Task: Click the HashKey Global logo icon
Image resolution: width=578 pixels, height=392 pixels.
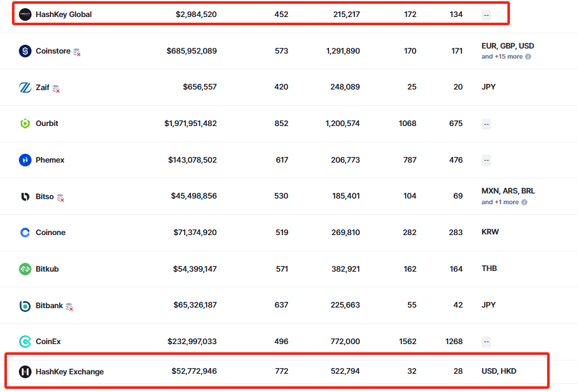Action: point(25,14)
